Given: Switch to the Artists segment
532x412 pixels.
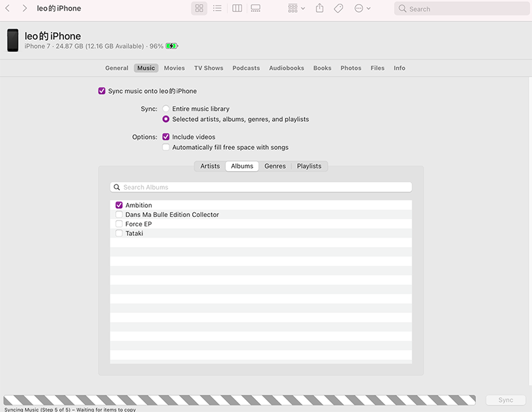Looking at the screenshot, I should pyautogui.click(x=210, y=166).
